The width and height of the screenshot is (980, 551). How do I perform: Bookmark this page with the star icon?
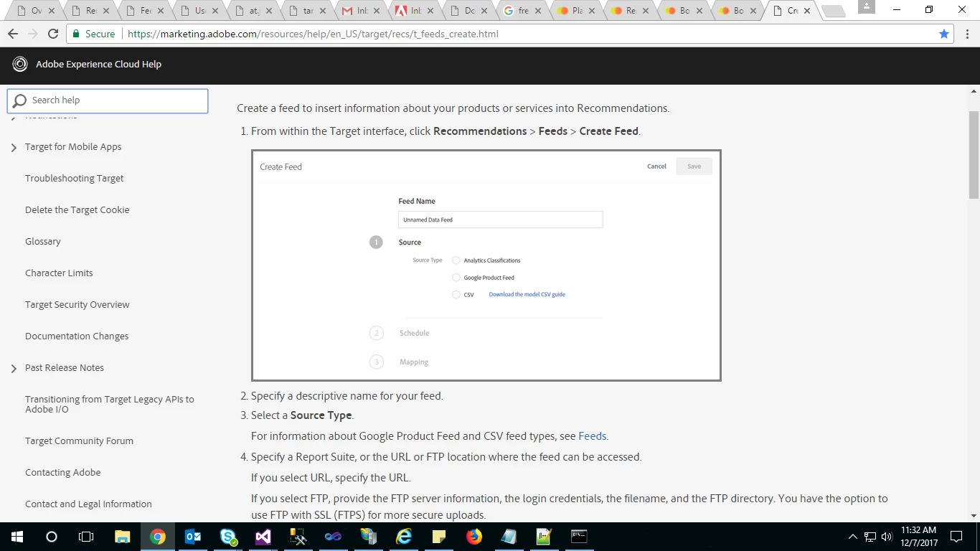(944, 34)
